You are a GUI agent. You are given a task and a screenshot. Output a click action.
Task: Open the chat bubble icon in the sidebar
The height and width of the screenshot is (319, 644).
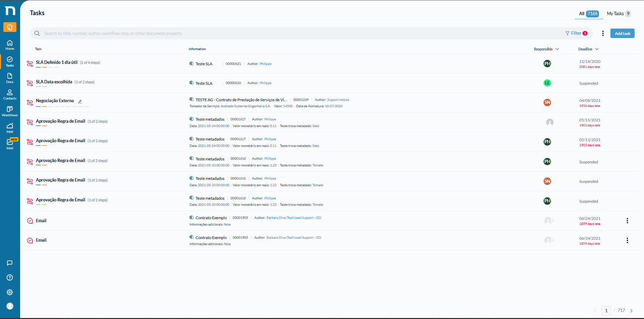click(10, 263)
